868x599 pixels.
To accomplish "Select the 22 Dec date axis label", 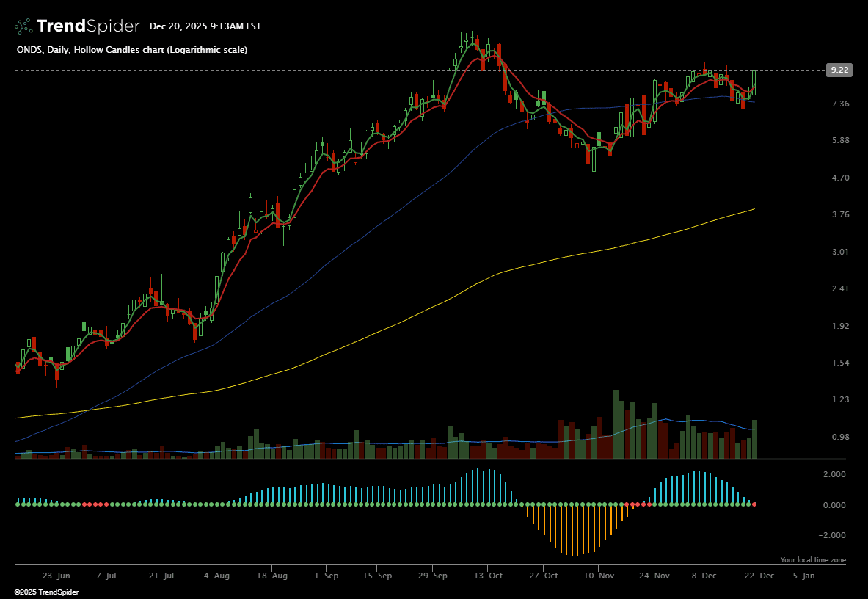I will point(759,577).
